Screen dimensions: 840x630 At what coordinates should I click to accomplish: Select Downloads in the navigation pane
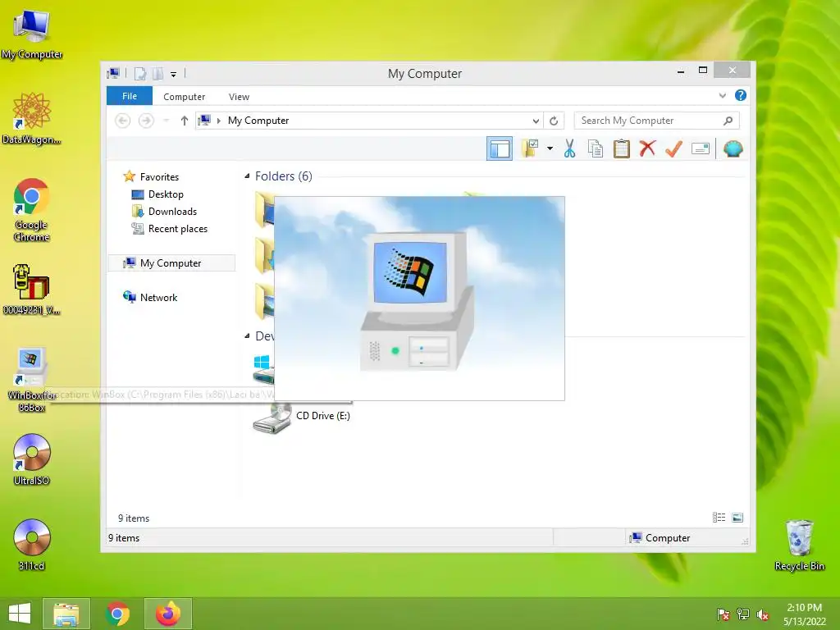point(172,212)
